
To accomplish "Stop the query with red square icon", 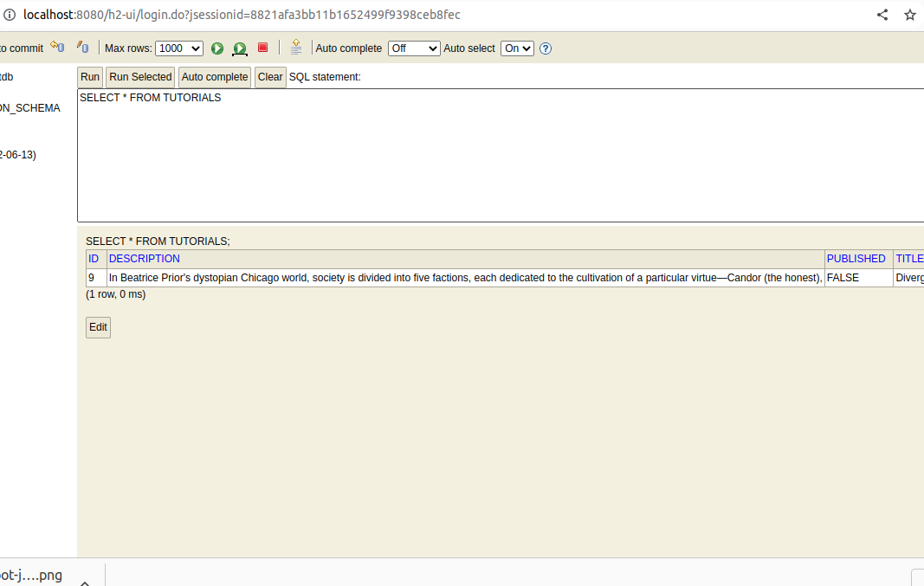I will click(262, 48).
